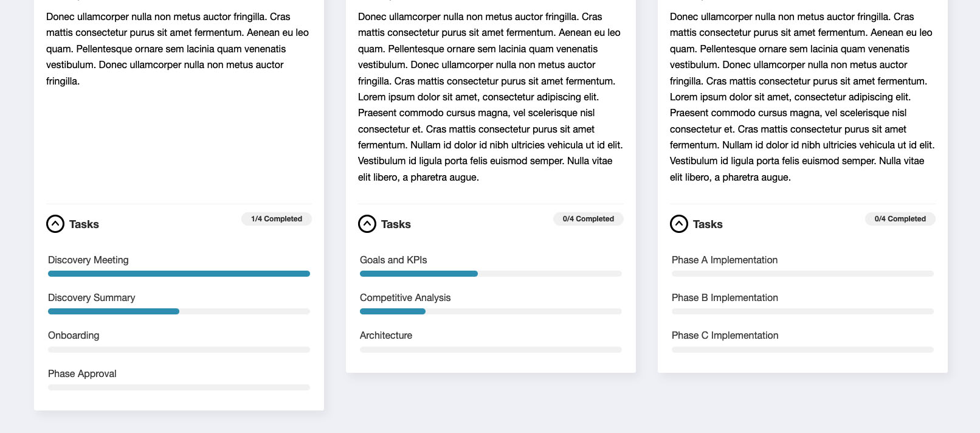Open the Onboarding task

[74, 335]
